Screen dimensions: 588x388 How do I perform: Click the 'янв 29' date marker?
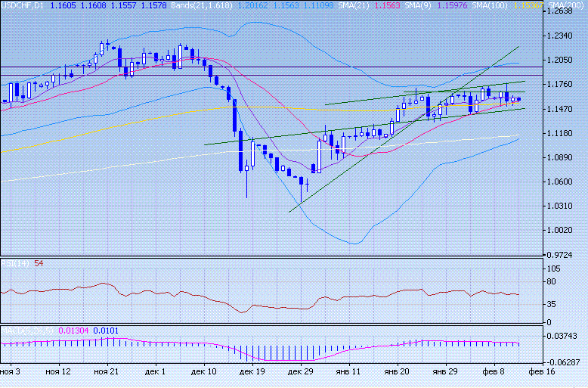[x=444, y=372]
